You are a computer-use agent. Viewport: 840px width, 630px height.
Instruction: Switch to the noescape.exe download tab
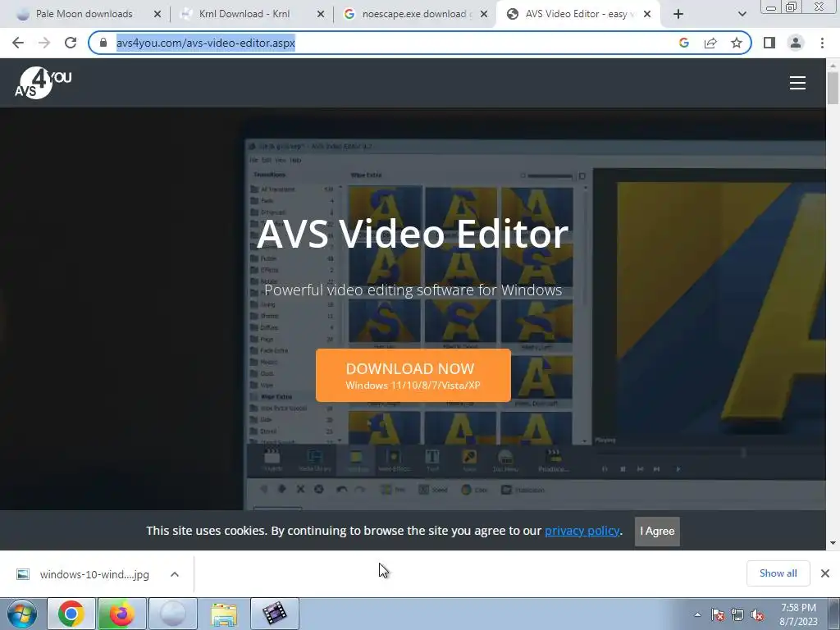[416, 14]
